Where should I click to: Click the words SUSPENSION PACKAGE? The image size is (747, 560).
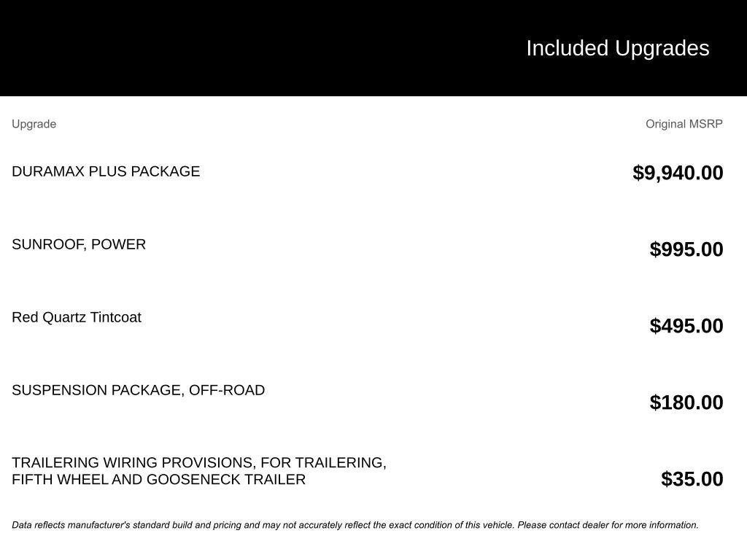click(x=96, y=390)
